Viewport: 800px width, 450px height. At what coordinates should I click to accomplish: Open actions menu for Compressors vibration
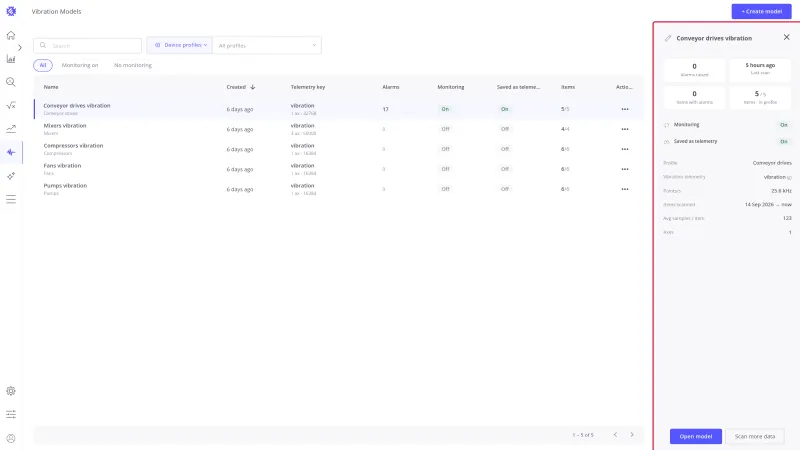point(625,149)
